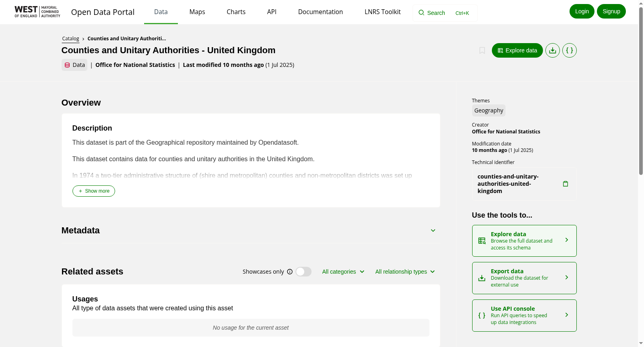Viewport: 644px width, 347px height.
Task: Click the braces icon in Use API console card
Action: (482, 316)
